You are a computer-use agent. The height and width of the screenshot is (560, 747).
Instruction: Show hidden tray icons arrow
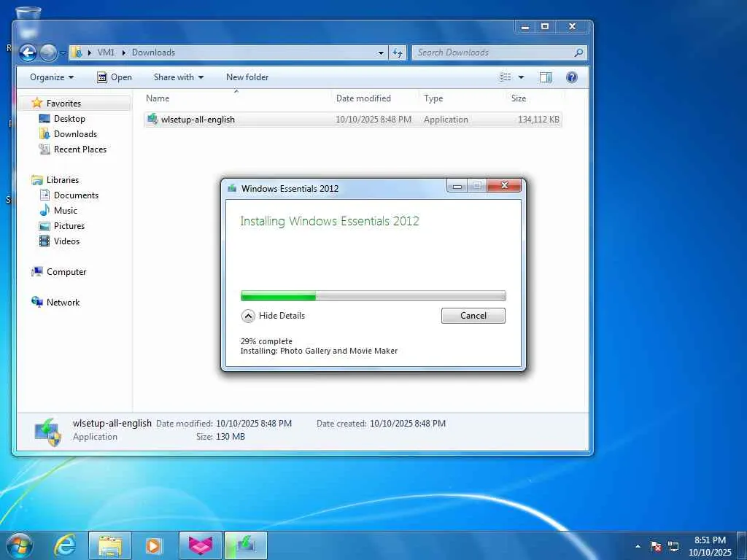638,546
